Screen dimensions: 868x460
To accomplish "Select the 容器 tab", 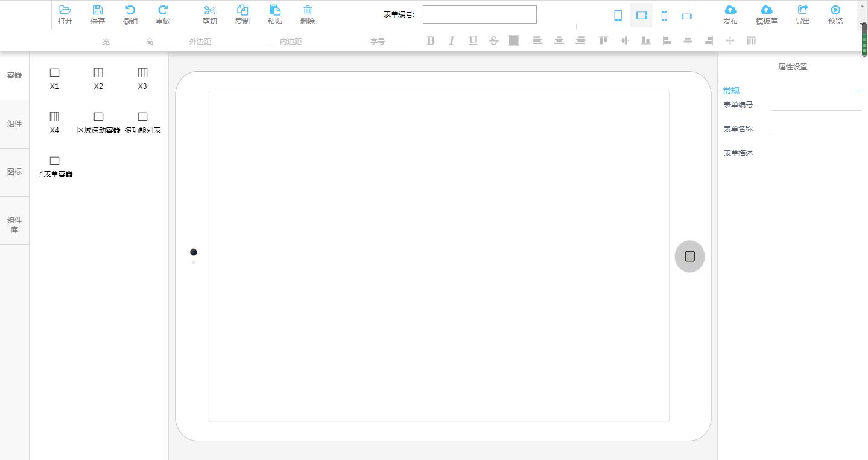I will 14,75.
